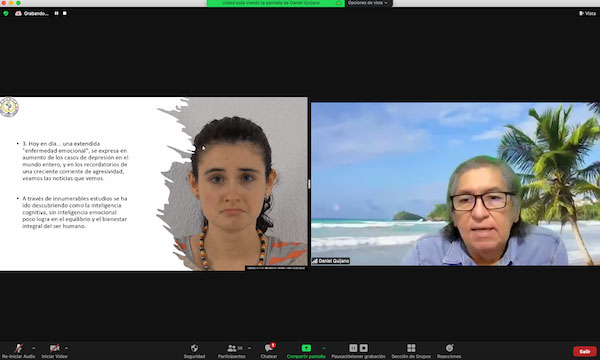Unmute using the Re-iniciar Audio microphone icon
The image size is (600, 360).
click(18, 348)
